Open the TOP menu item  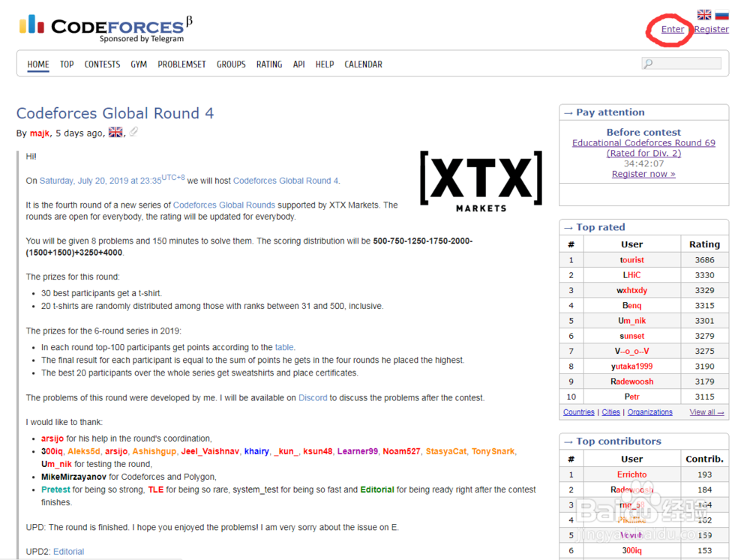click(x=67, y=64)
